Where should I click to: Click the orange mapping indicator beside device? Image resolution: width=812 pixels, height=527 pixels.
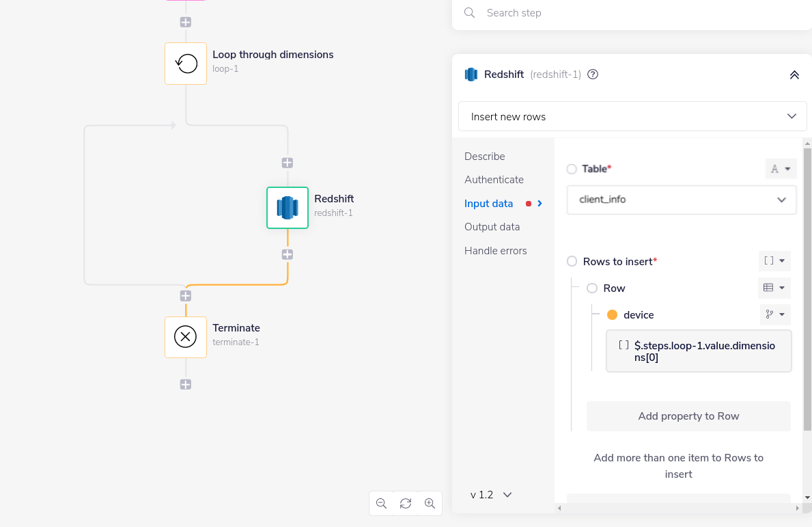613,314
